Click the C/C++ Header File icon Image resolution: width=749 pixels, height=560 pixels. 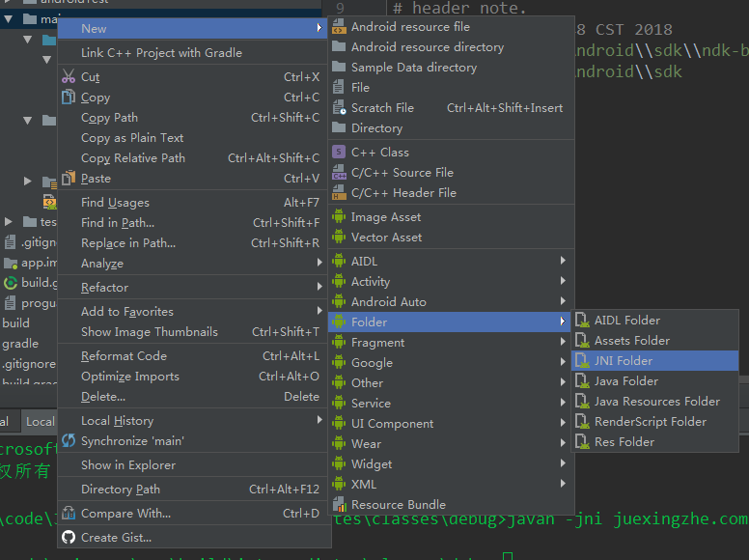339,192
